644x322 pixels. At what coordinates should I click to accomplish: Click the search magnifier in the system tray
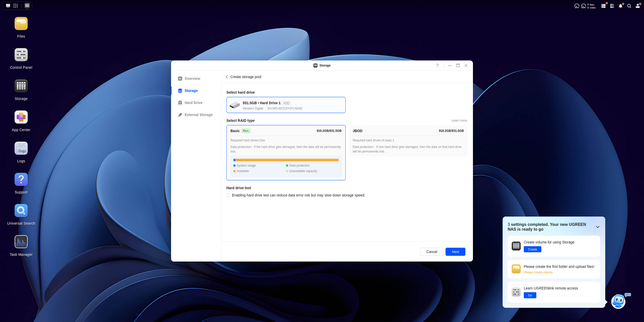[629, 6]
